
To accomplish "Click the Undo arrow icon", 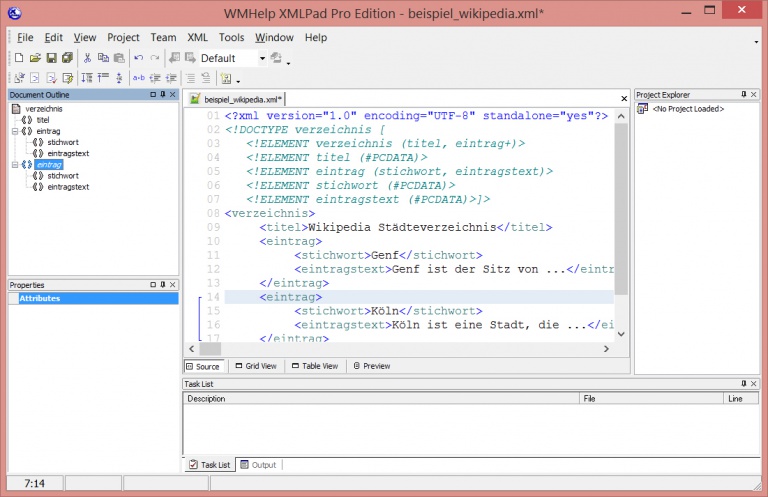I will 138,58.
